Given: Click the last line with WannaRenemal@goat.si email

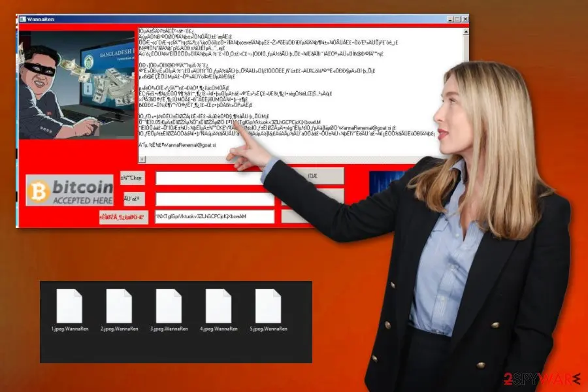Looking at the screenshot, I should point(177,145).
